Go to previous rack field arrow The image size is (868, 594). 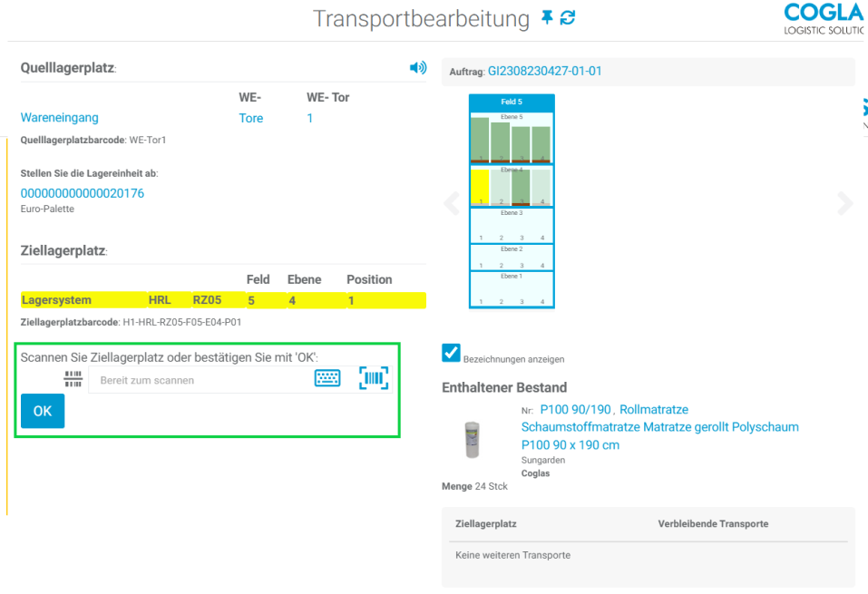(x=452, y=204)
